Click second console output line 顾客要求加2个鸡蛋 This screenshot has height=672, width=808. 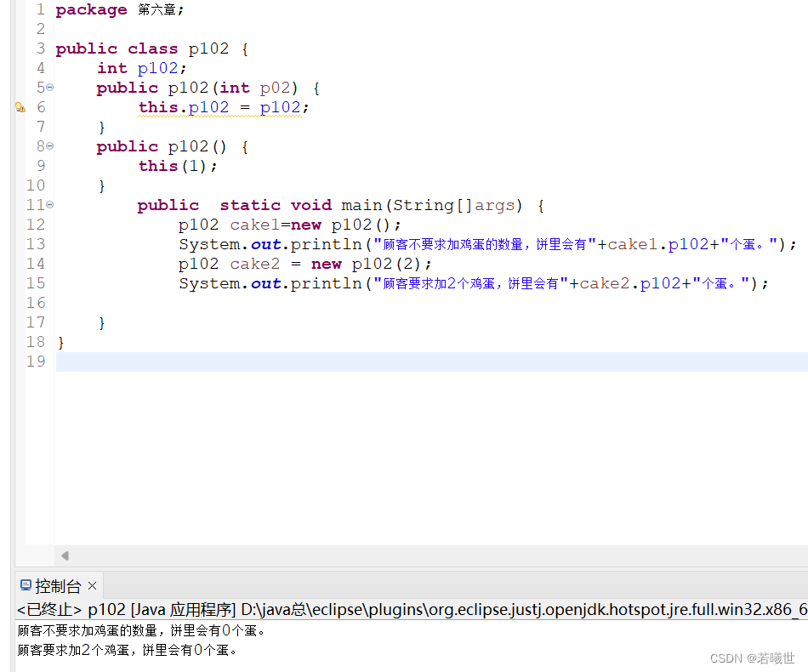click(128, 651)
